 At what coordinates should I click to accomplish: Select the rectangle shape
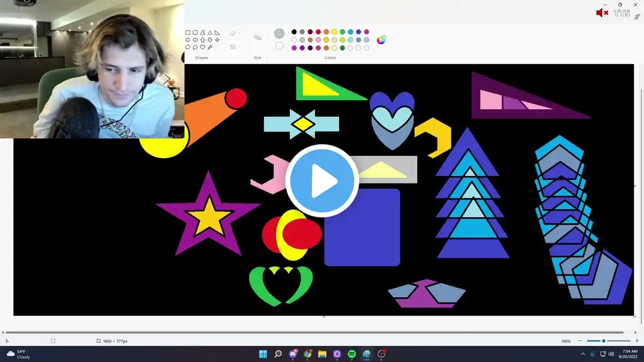pyautogui.click(x=188, y=33)
